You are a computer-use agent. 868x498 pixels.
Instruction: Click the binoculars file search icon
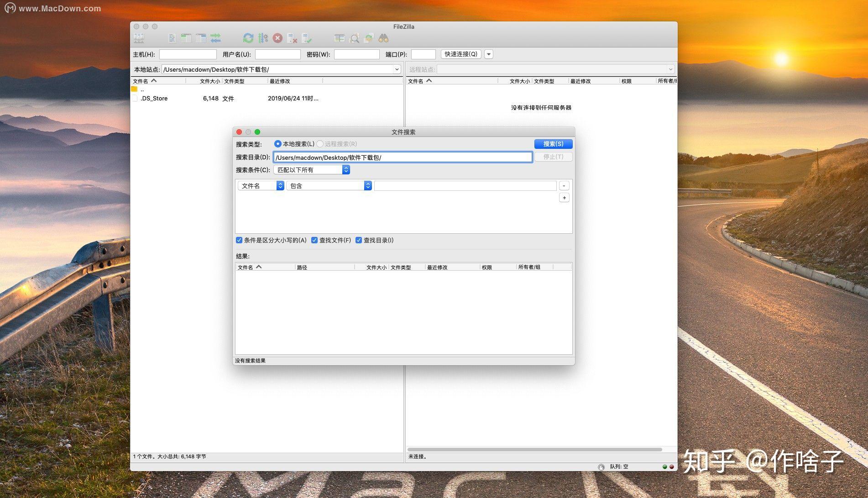click(383, 38)
